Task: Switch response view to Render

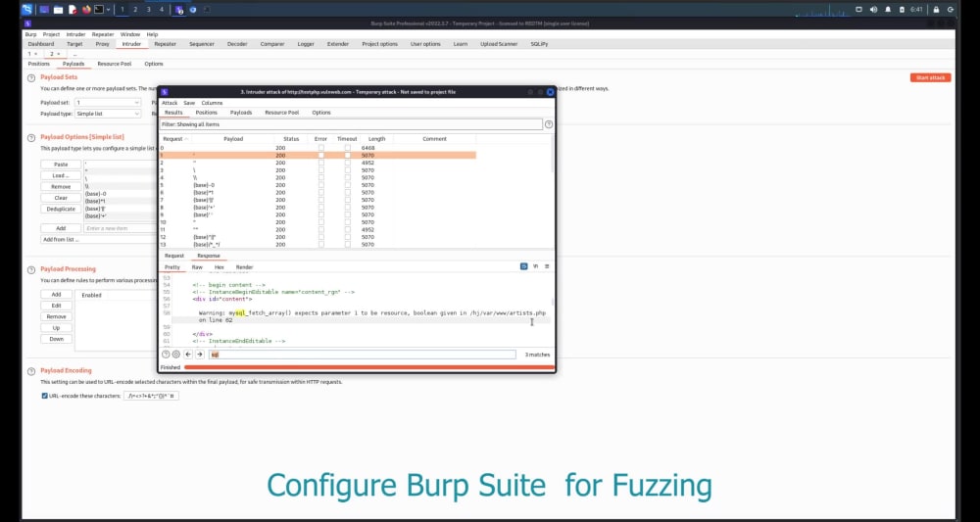Action: point(244,267)
